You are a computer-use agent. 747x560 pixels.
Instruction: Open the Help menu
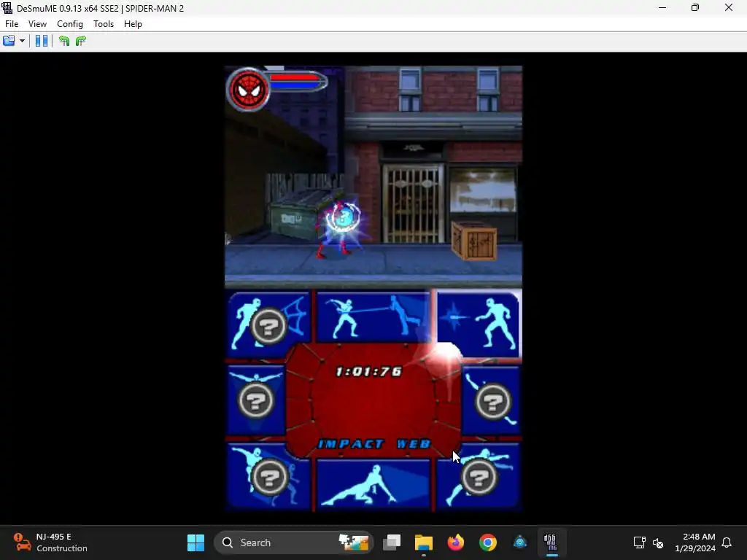[133, 24]
